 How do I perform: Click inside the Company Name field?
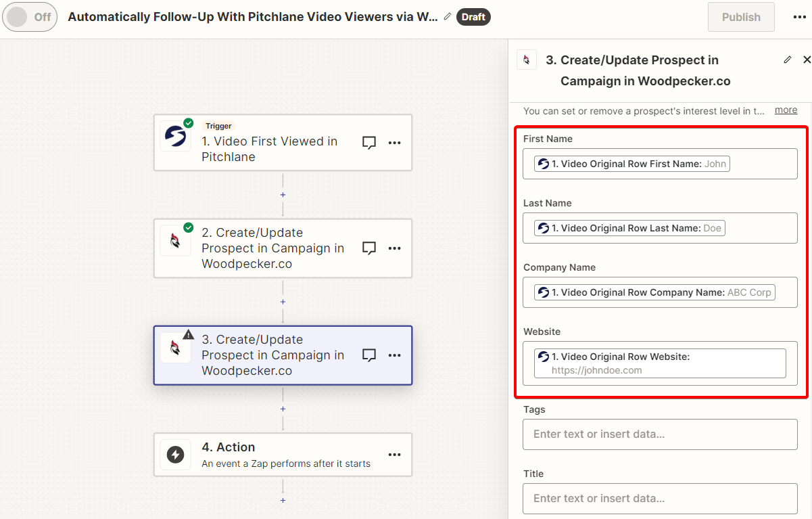tap(660, 292)
